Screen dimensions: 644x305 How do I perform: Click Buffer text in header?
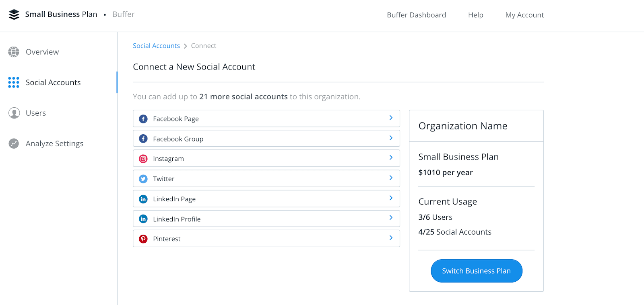coord(124,14)
